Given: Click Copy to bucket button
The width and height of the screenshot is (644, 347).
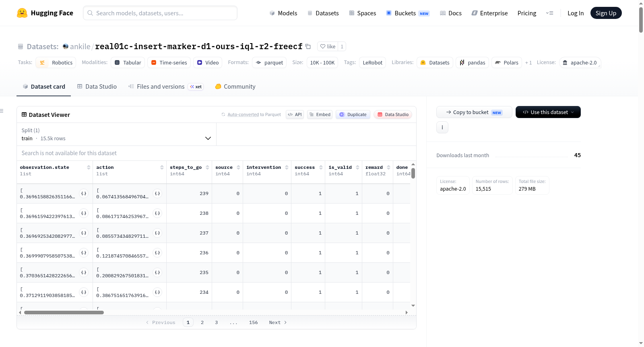Looking at the screenshot, I should pyautogui.click(x=474, y=112).
